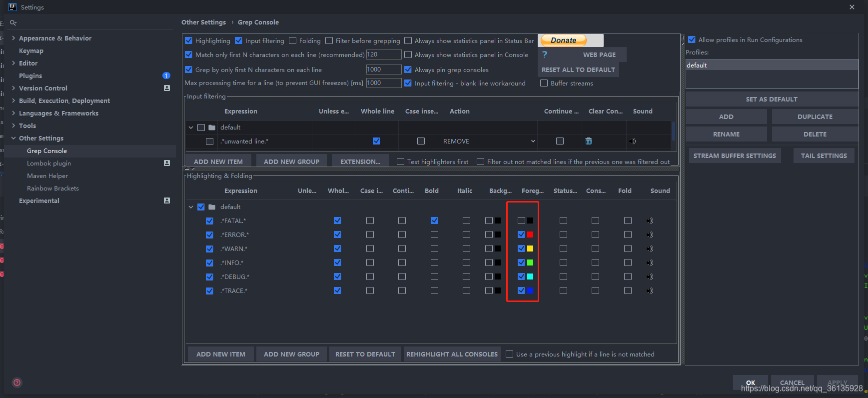Click the DUPLICATE profile button
Screen dimensions: 868x398
815,116
